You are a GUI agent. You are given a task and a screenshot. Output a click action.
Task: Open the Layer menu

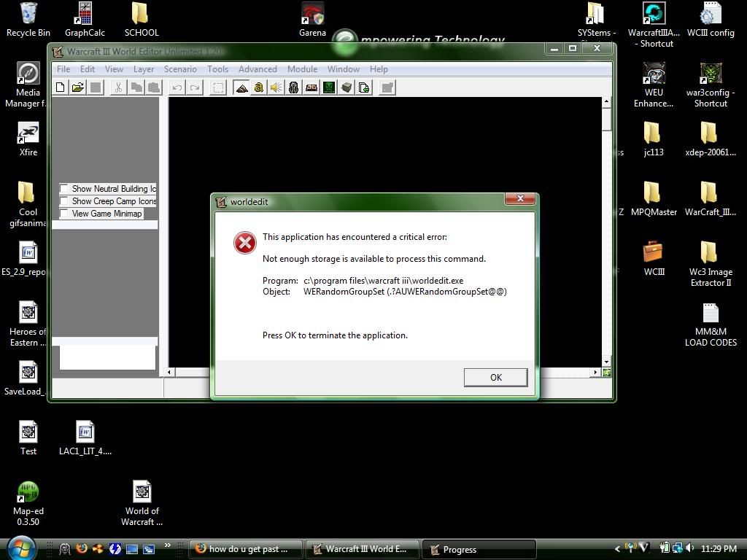144,69
